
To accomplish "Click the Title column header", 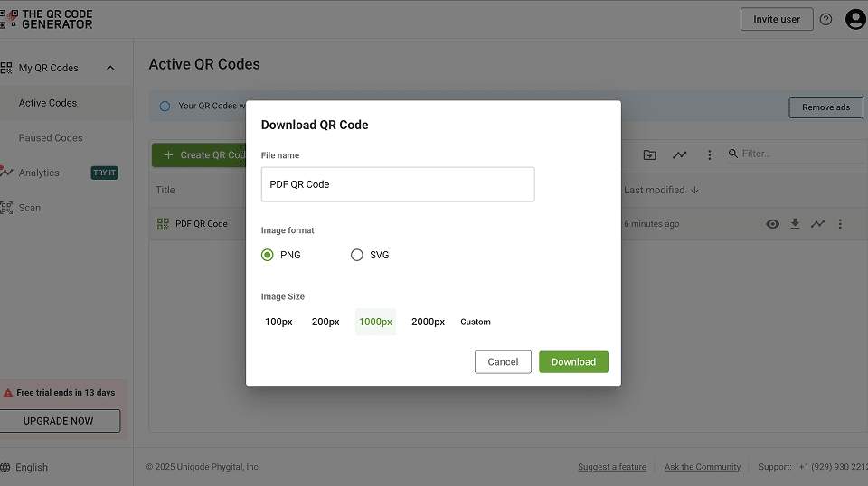I will pos(165,191).
